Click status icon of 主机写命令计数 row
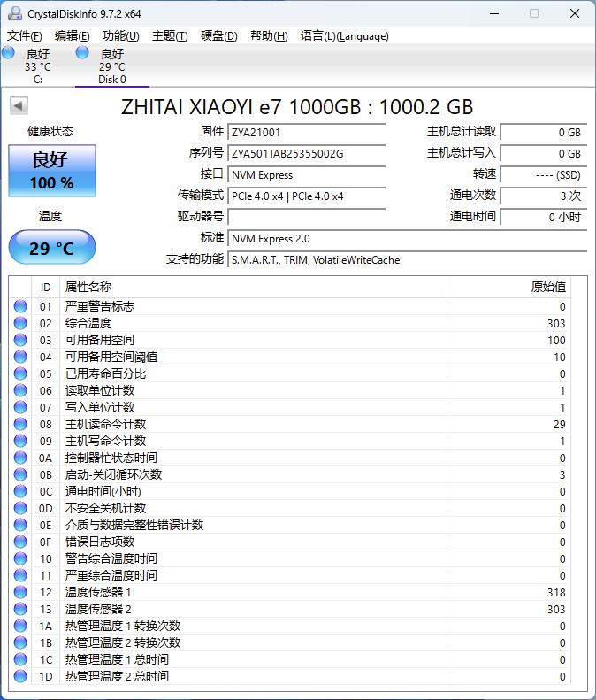This screenshot has height=700, width=596. (20, 441)
